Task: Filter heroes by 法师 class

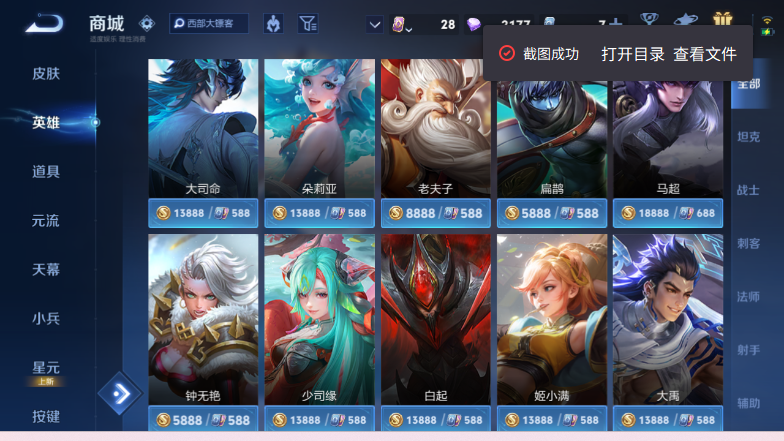Action: click(x=748, y=297)
